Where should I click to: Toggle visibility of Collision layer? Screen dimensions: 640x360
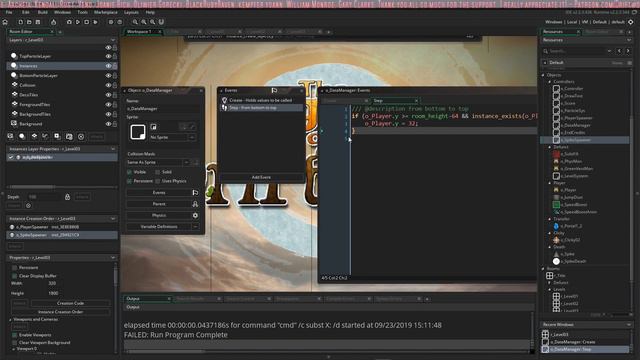coord(108,85)
